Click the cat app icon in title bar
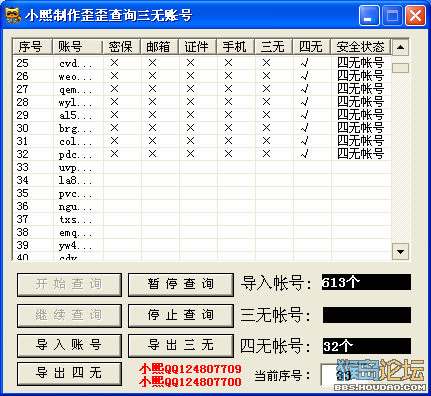 click(13, 15)
